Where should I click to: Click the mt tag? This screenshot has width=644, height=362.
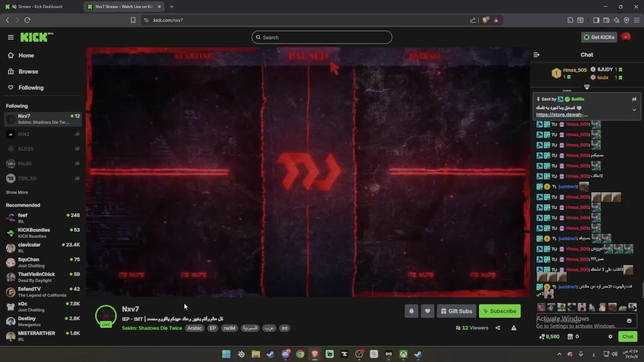[285, 328]
